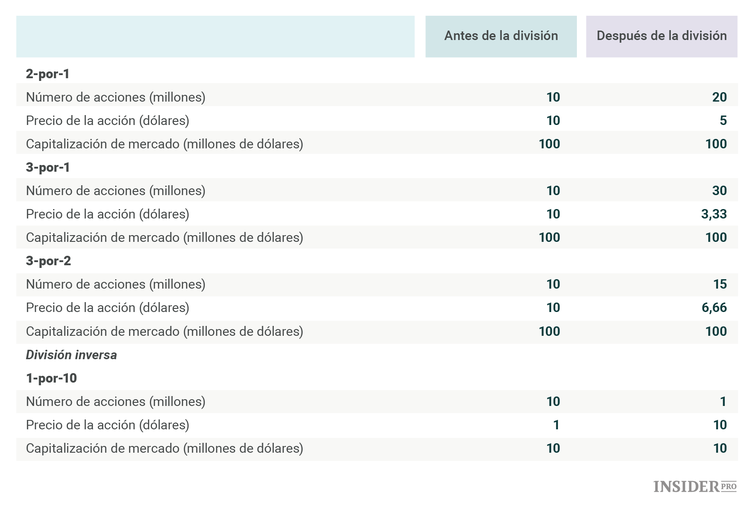Viewport: 750px width, 508px height.
Task: Click 'Precio de la acción' label under 1-por-10
Action: (107, 425)
